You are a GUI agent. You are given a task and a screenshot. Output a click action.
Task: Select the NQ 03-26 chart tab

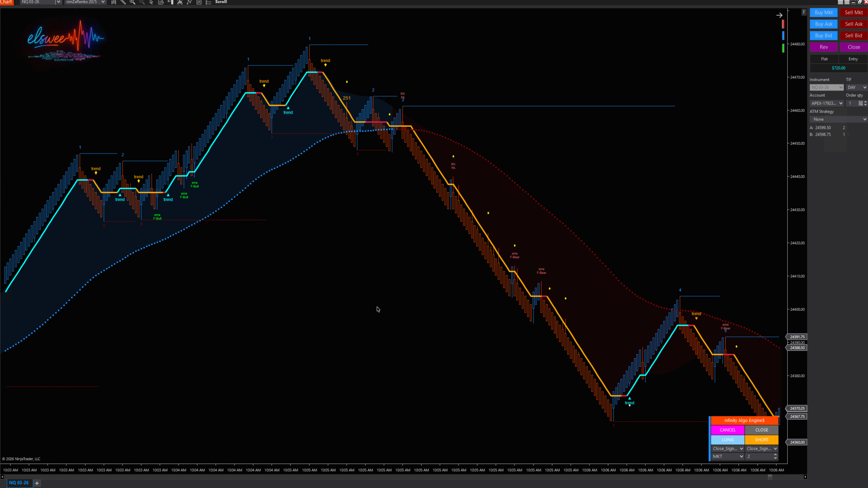19,483
